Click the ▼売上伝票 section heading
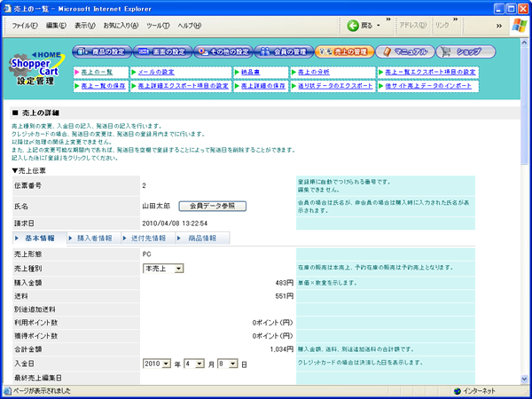Viewport: 532px width, 399px height. (x=29, y=171)
